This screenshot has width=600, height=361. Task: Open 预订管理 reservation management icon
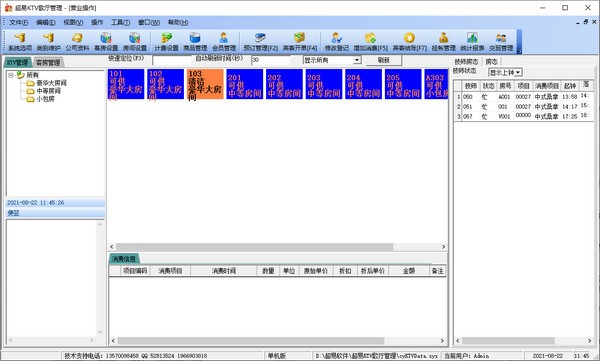point(261,42)
